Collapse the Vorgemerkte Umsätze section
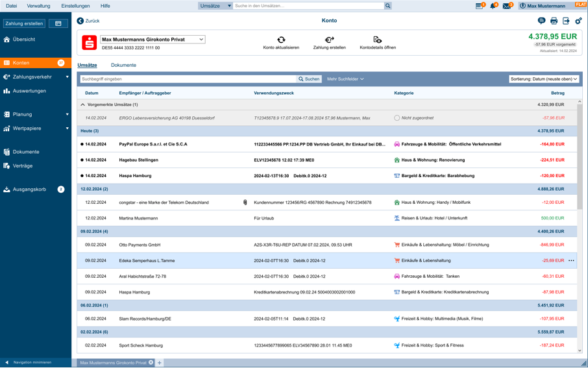588x368 pixels. [x=83, y=104]
